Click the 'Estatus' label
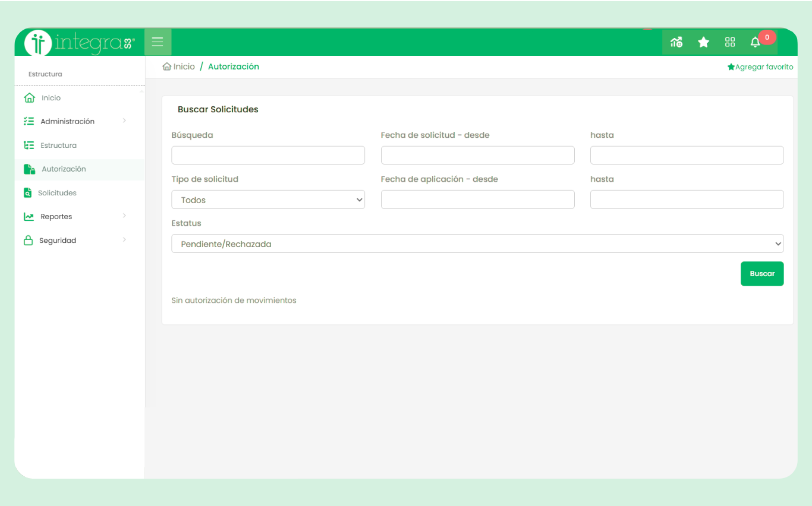 coord(186,223)
